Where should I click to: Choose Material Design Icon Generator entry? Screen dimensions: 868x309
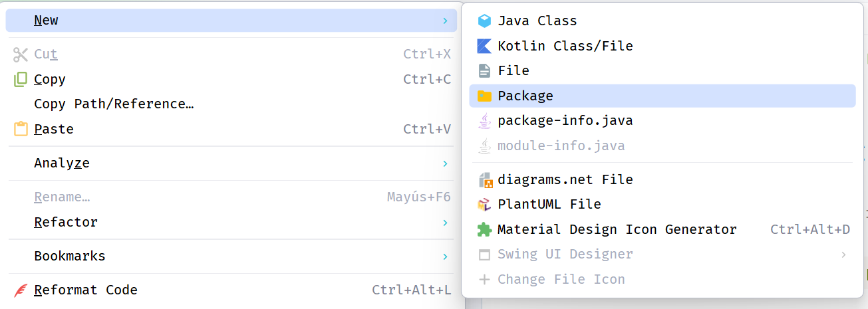point(617,229)
